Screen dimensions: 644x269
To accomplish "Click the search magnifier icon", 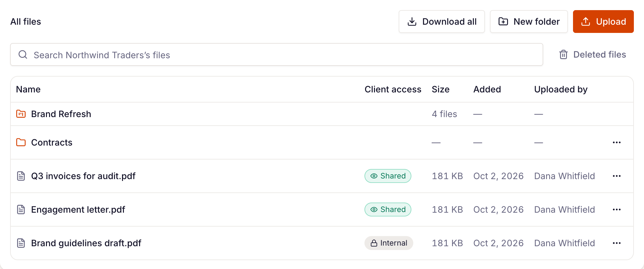I will 23,54.
